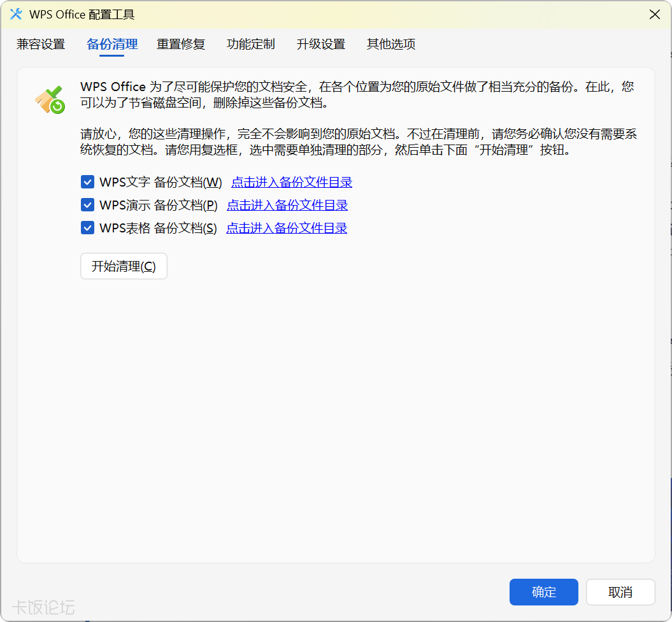Open the WPS演示 backup folder link
Image resolution: width=672 pixels, height=622 pixels.
tap(287, 205)
